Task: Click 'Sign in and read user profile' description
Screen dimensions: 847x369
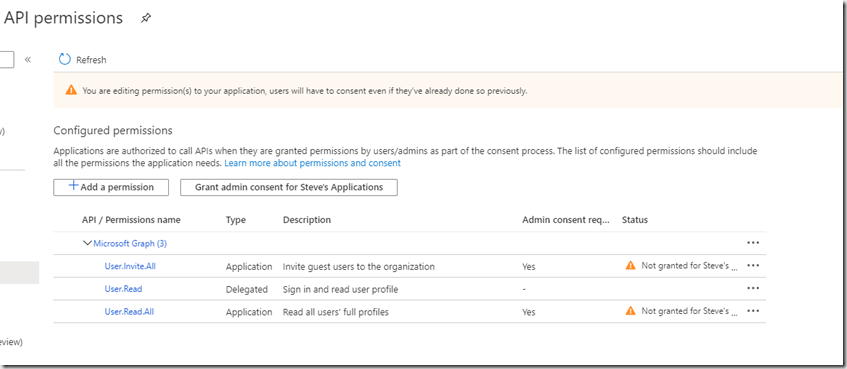Action: pyautogui.click(x=340, y=290)
